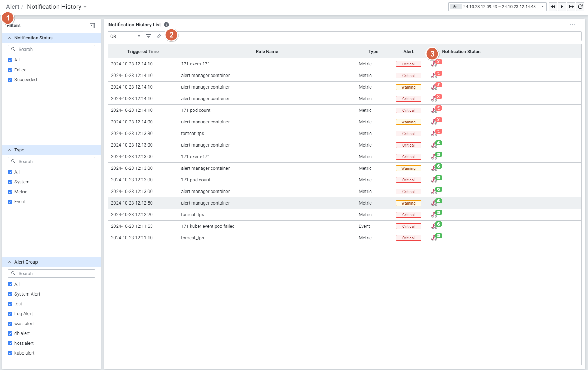Open the OR operator dropdown
Image resolution: width=588 pixels, height=370 pixels.
coord(125,36)
